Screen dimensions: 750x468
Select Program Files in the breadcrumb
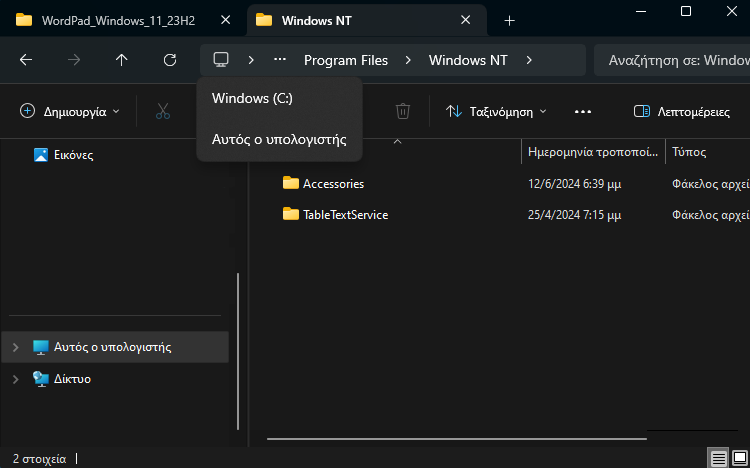point(346,60)
